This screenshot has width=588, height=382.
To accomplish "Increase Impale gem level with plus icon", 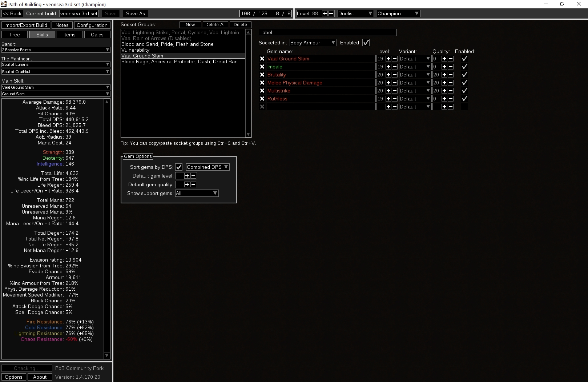I will pyautogui.click(x=388, y=67).
